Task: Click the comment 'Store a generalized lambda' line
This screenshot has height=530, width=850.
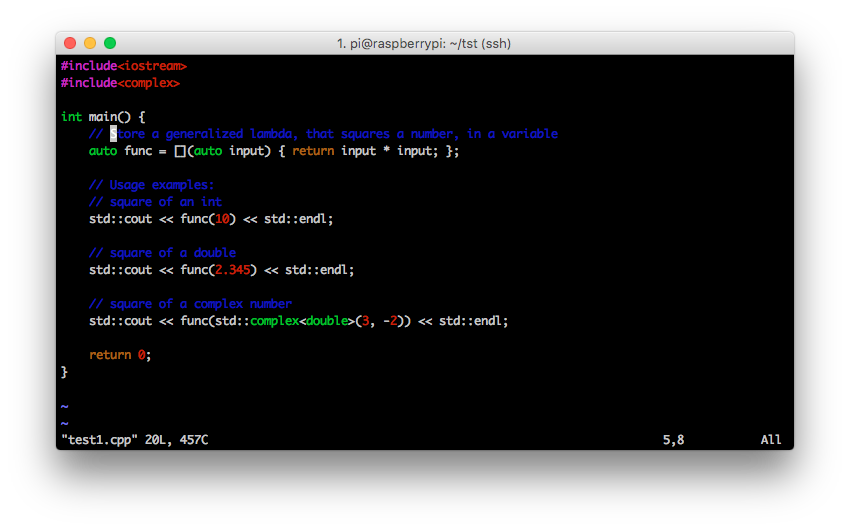Action: pyautogui.click(x=323, y=134)
